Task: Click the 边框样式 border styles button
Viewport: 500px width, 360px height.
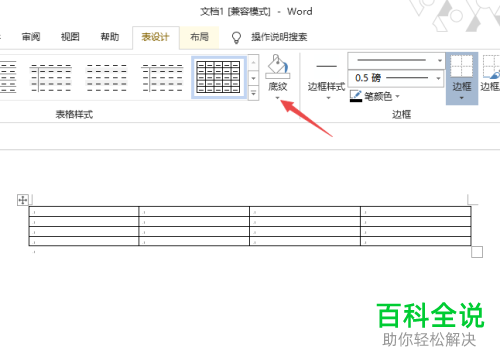Action: point(326,77)
